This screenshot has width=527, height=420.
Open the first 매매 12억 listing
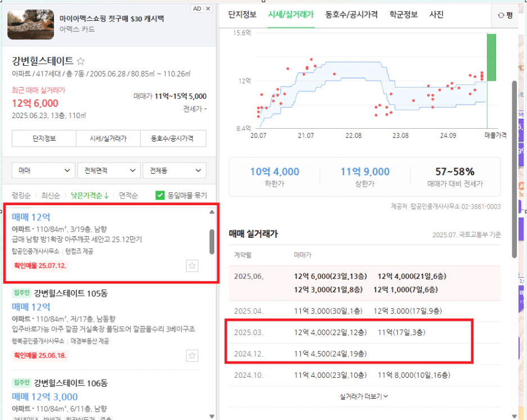coord(31,218)
